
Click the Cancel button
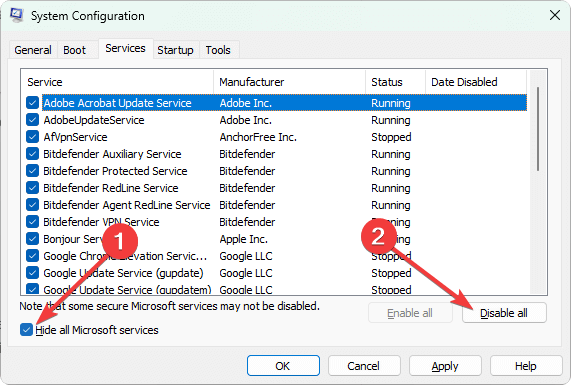(364, 366)
